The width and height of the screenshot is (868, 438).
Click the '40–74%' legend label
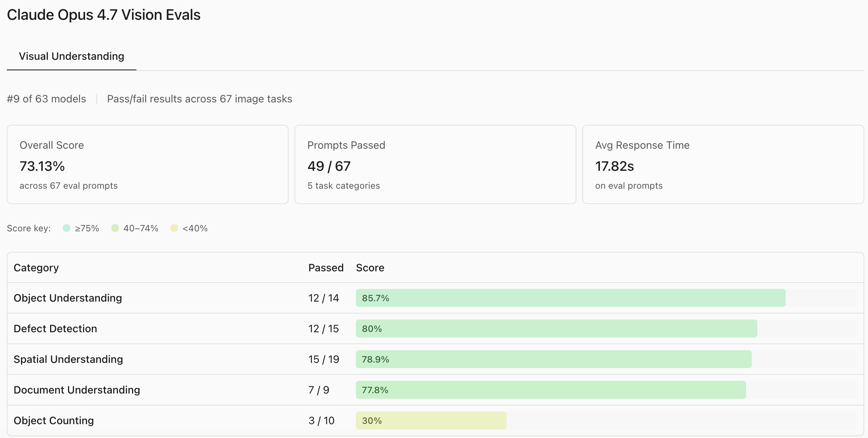[x=141, y=228]
